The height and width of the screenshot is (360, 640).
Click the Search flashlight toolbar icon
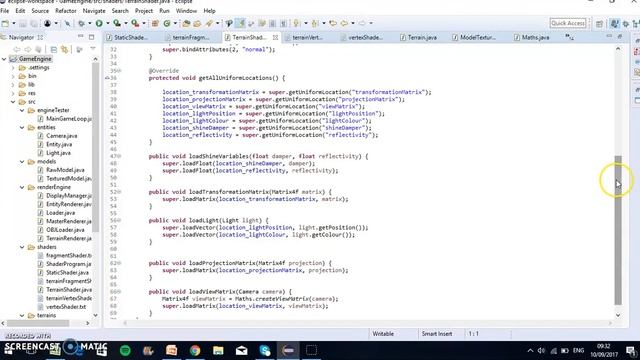(x=209, y=23)
